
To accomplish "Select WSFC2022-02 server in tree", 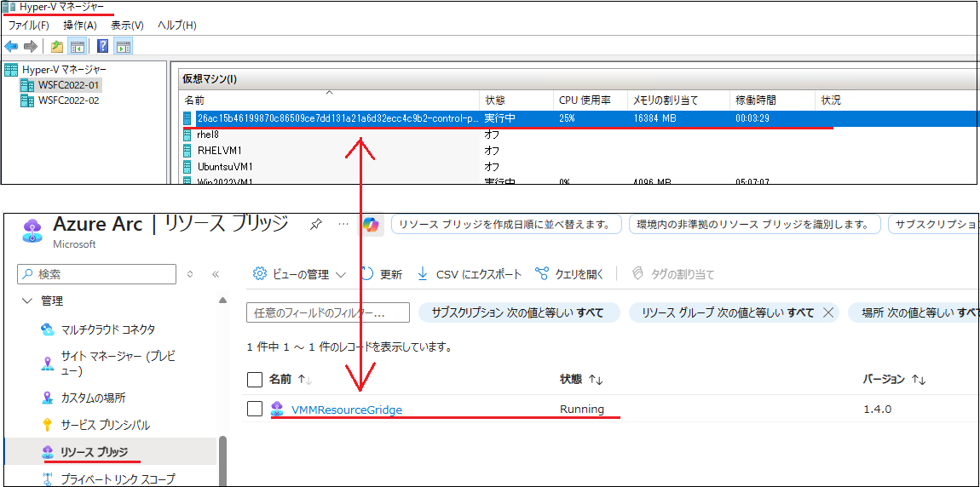I will click(x=68, y=100).
